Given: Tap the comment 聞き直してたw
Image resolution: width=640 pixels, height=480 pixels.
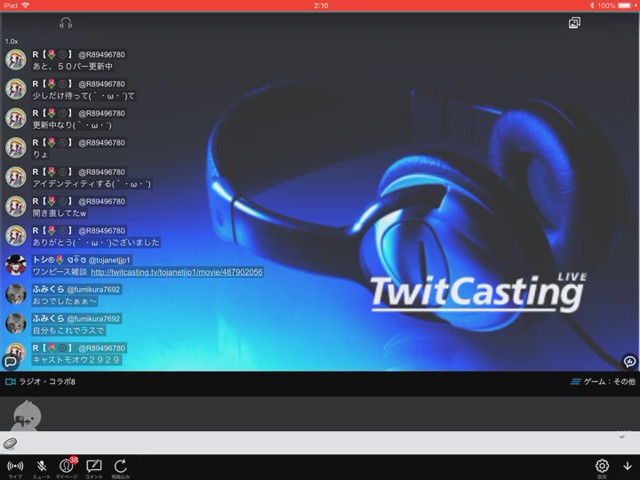Looking at the screenshot, I should [x=60, y=213].
